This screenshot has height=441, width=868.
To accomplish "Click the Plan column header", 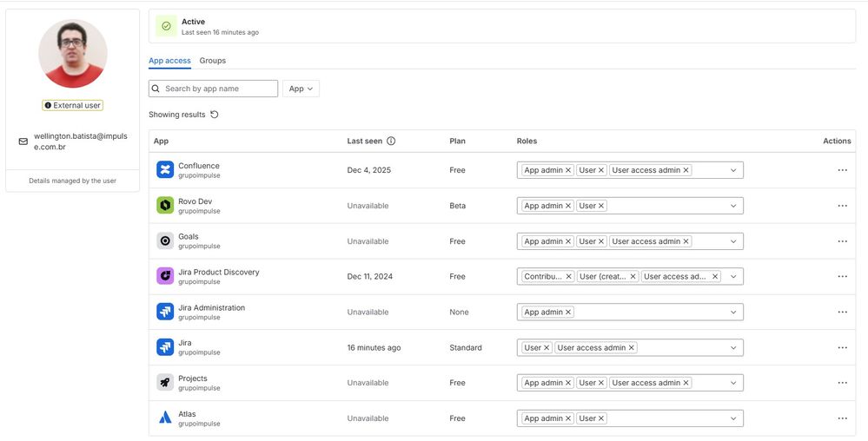I will click(457, 142).
